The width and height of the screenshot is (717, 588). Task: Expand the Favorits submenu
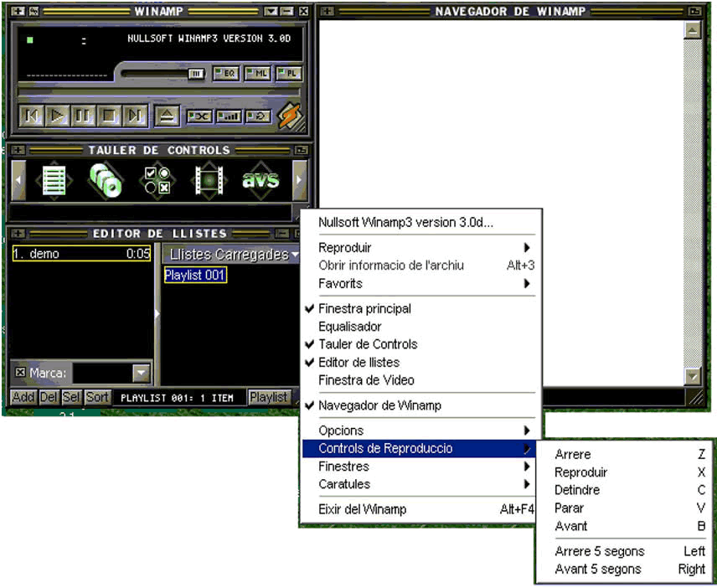(x=420, y=283)
